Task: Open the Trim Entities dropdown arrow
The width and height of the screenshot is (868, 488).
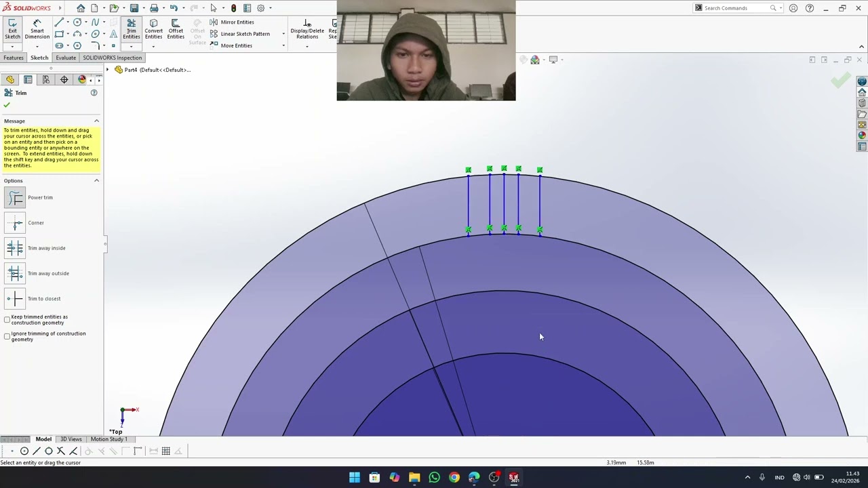Action: [x=131, y=47]
